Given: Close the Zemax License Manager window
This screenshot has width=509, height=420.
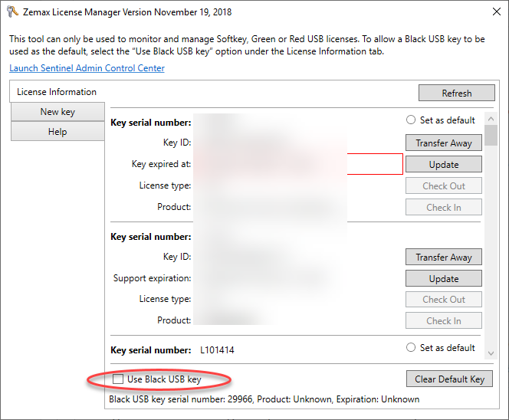Looking at the screenshot, I should click(496, 11).
